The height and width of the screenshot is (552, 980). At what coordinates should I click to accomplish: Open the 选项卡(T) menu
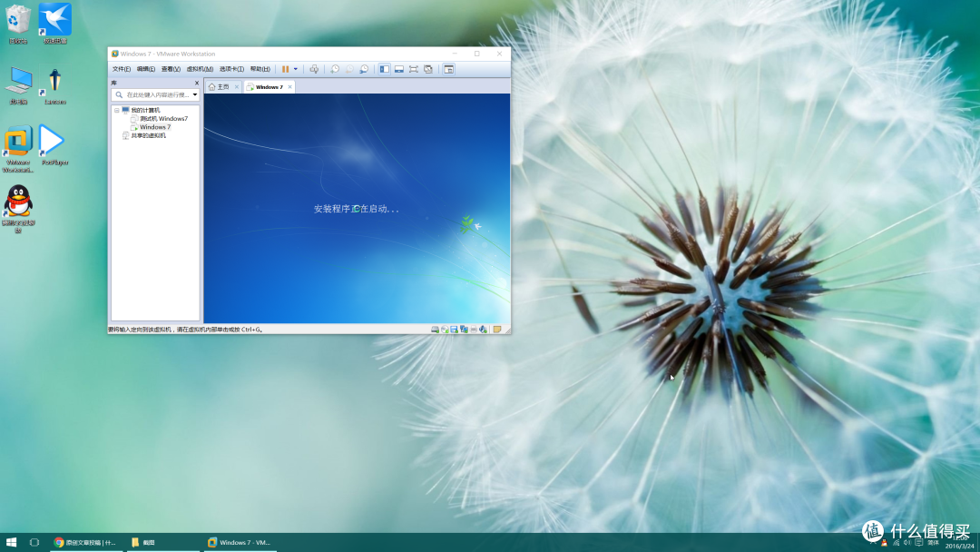click(x=231, y=69)
